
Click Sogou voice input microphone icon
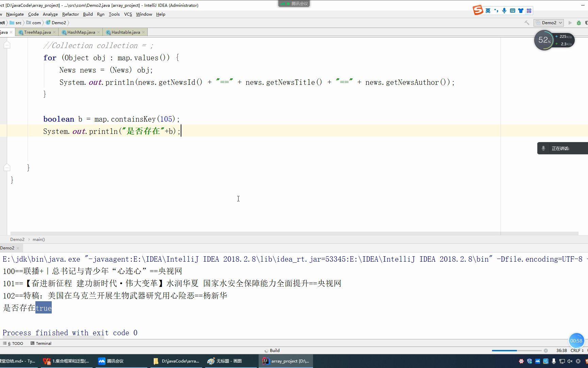[504, 11]
